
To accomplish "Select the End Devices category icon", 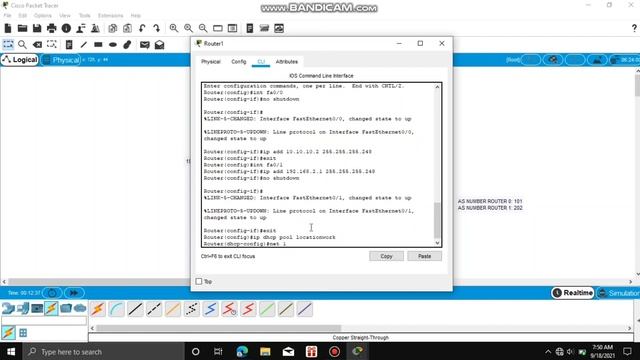I will click(x=23, y=308).
